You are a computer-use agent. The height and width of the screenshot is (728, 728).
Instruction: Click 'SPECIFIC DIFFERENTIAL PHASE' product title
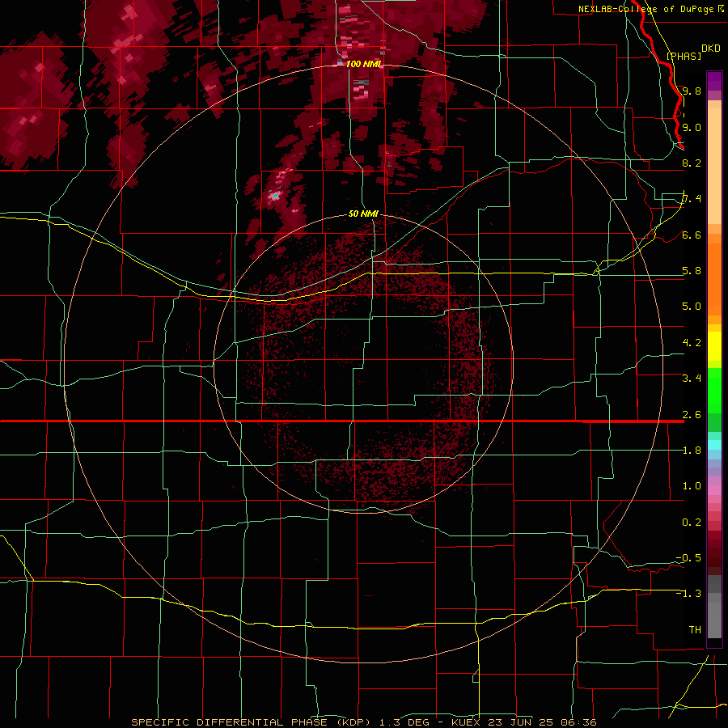click(230, 722)
